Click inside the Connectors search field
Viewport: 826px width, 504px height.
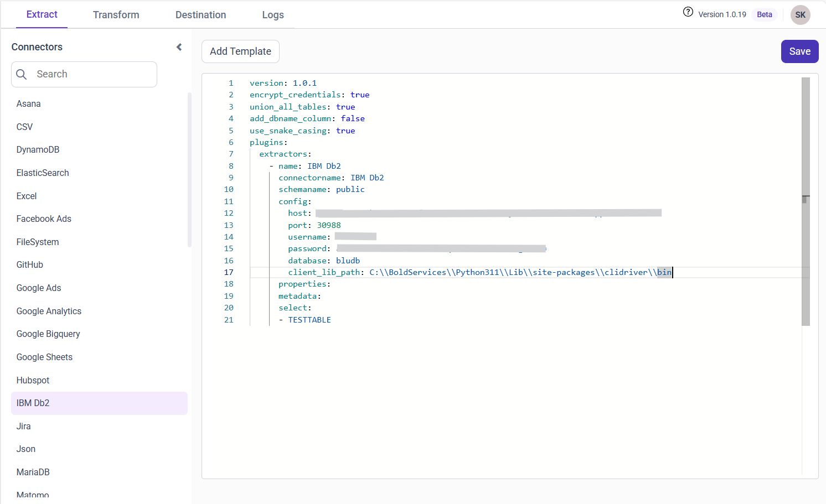click(x=84, y=74)
